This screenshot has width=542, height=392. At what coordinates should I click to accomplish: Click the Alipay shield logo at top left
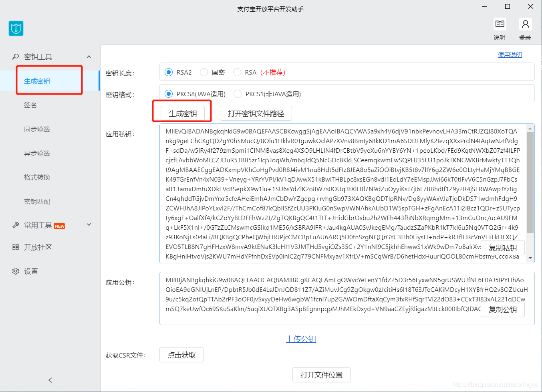click(x=16, y=28)
